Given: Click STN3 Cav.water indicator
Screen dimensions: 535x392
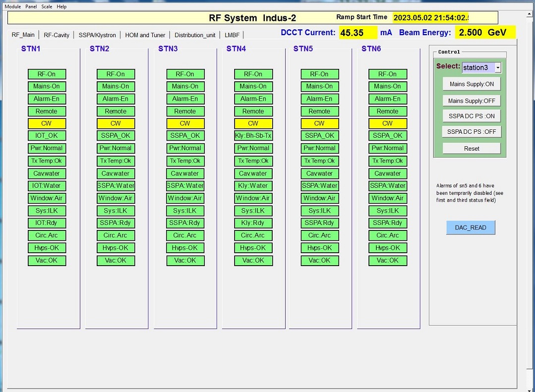Looking at the screenshot, I should [x=185, y=173].
